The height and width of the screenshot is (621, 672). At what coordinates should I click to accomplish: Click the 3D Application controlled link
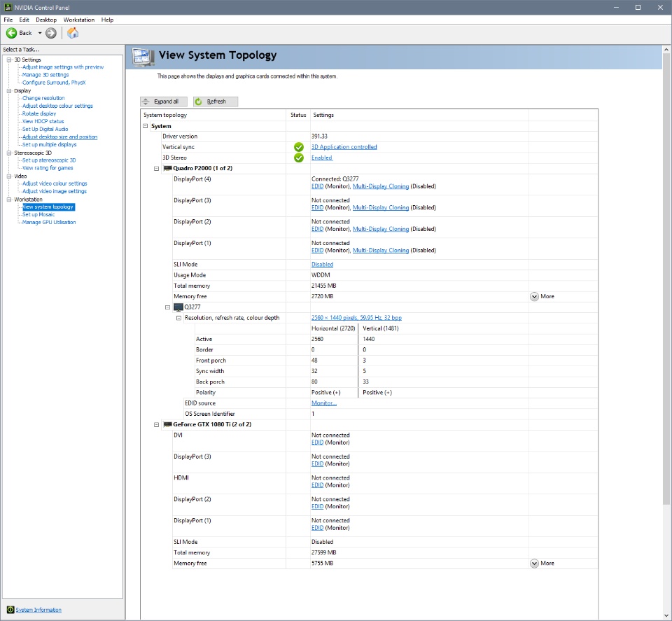point(344,147)
